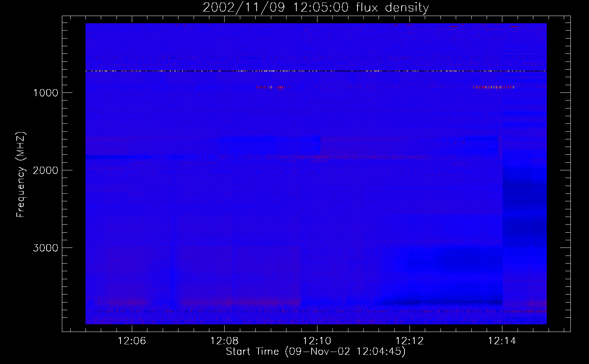This screenshot has height=364, width=589.
Task: Click the 12:14 time tick label
Action: [x=502, y=341]
